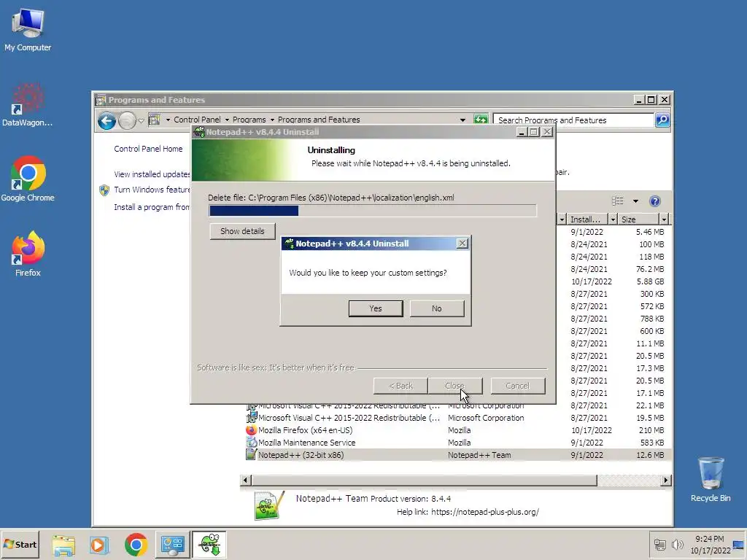
Task: Select Mozilla Firefox (x64 en-US) row
Action: click(x=457, y=430)
